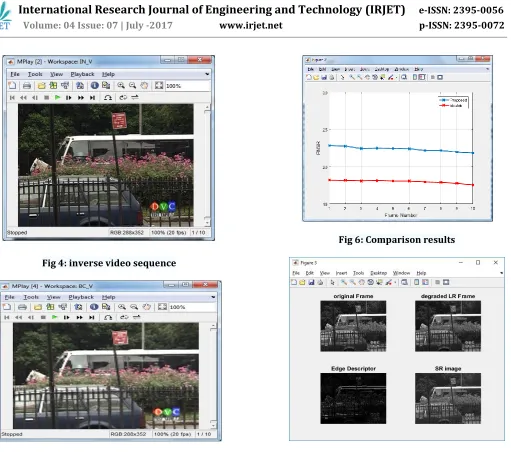Click Jump To frame icon in IN_V MPlay
Screen dimensions: 511x452
(108, 98)
